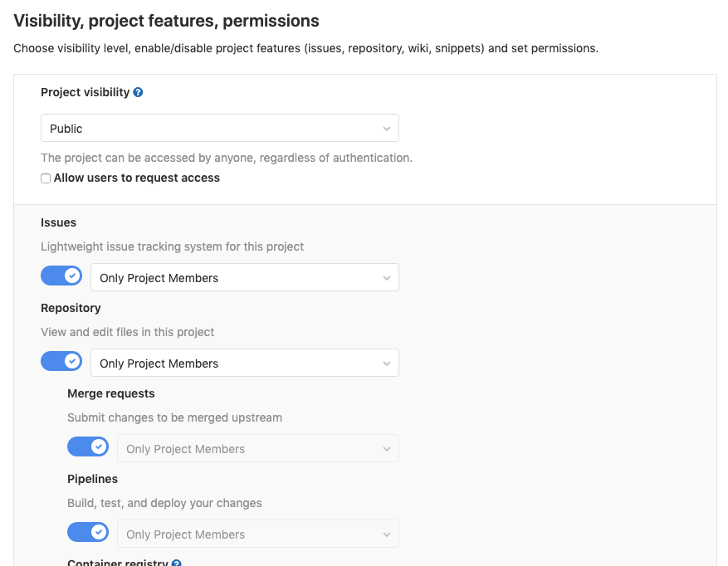The width and height of the screenshot is (728, 566).
Task: Toggle the Pipelines feature switch
Action: coord(88,532)
